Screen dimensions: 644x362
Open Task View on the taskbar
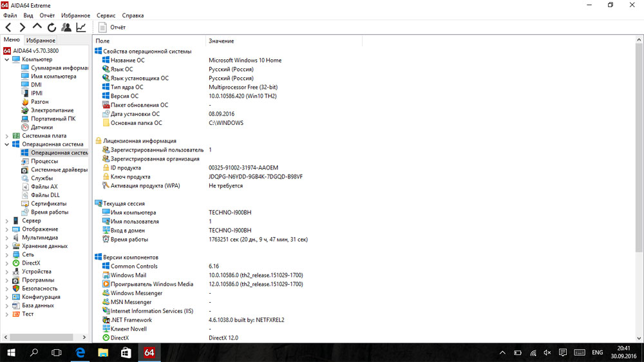click(57, 352)
